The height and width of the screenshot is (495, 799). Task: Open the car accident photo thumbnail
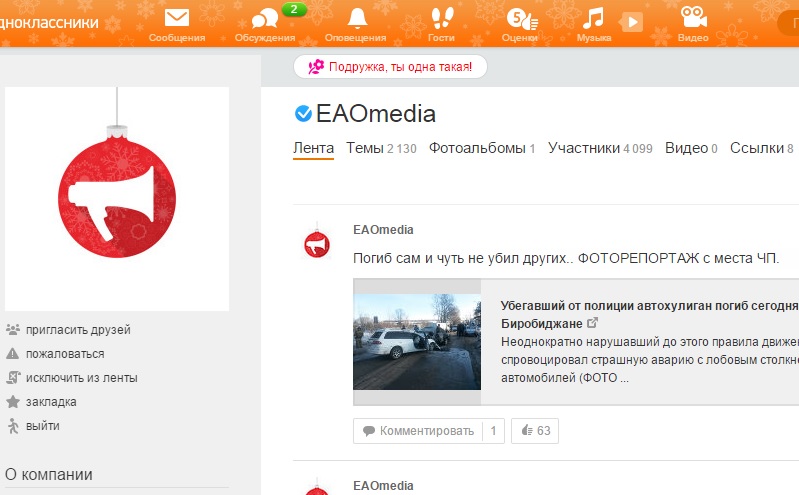(x=417, y=342)
